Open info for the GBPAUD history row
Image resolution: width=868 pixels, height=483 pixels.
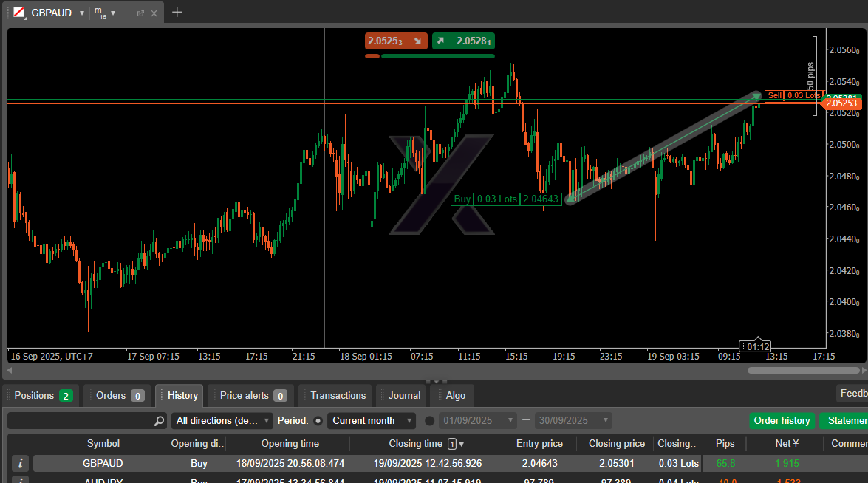coord(21,463)
